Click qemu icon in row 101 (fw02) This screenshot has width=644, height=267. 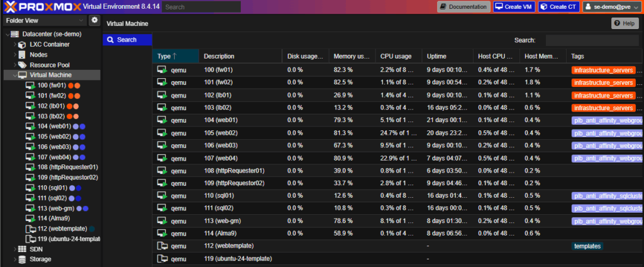pyautogui.click(x=163, y=82)
